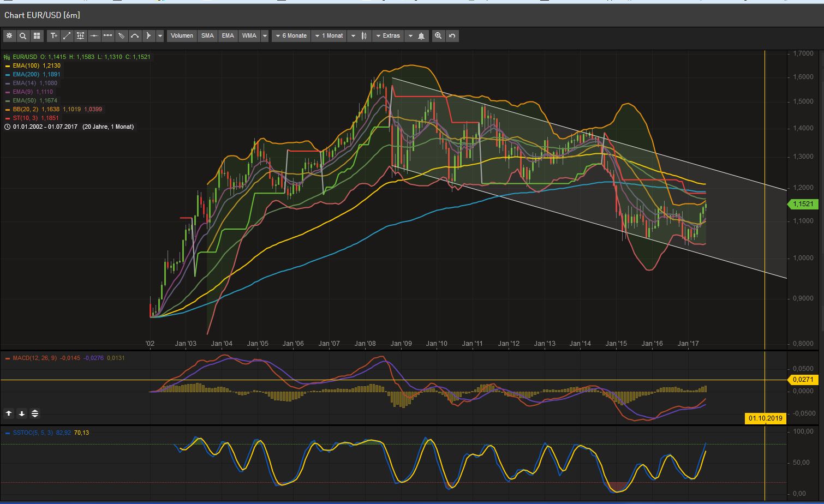Click the yellow 0,0271 MACD value marker

803,380
